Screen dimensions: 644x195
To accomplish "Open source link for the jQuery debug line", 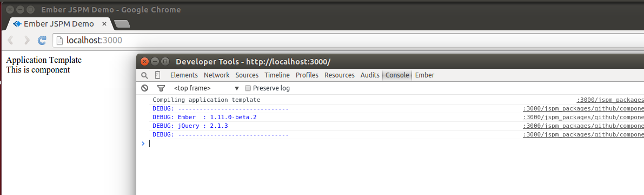I will [583, 126].
